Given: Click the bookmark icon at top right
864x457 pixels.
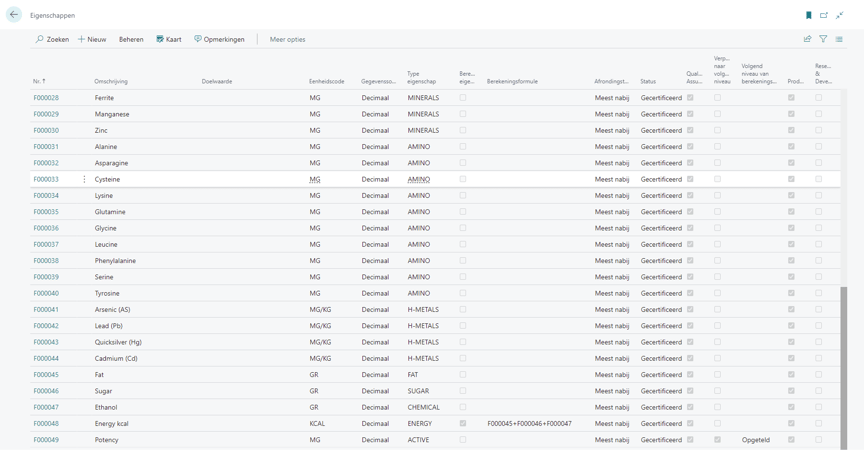Looking at the screenshot, I should (808, 15).
